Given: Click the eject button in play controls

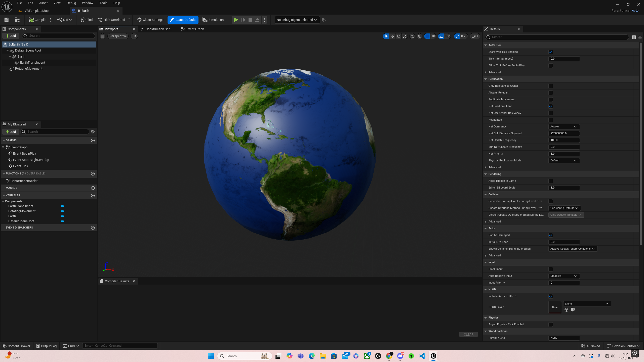Looking at the screenshot, I should (257, 20).
